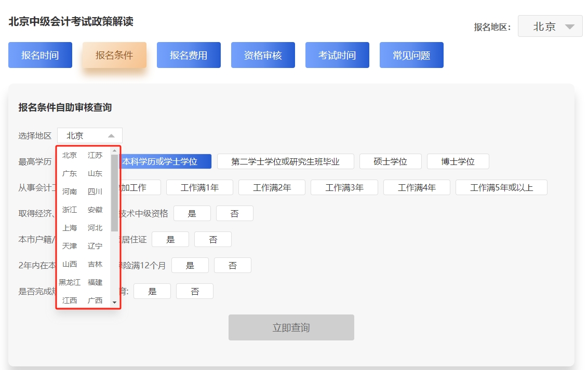Choose 博士学位 education level
This screenshot has width=588, height=370.
458,161
